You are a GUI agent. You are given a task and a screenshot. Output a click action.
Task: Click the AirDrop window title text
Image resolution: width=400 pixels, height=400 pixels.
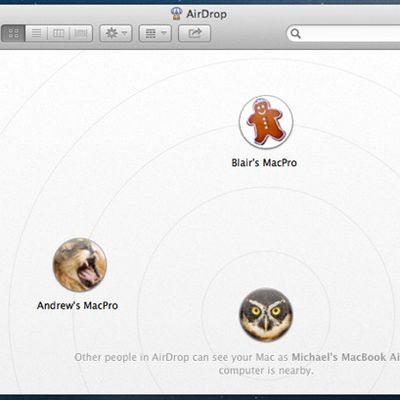[206, 14]
